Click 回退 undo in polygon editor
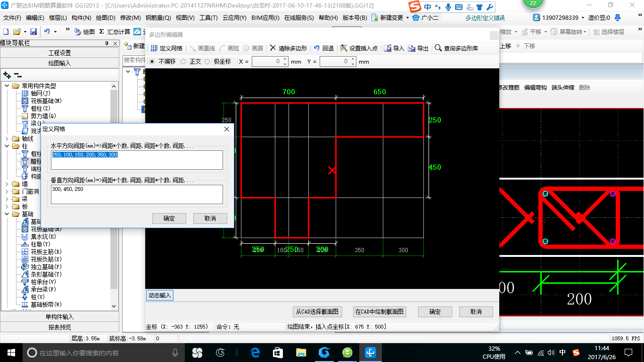 (x=324, y=48)
